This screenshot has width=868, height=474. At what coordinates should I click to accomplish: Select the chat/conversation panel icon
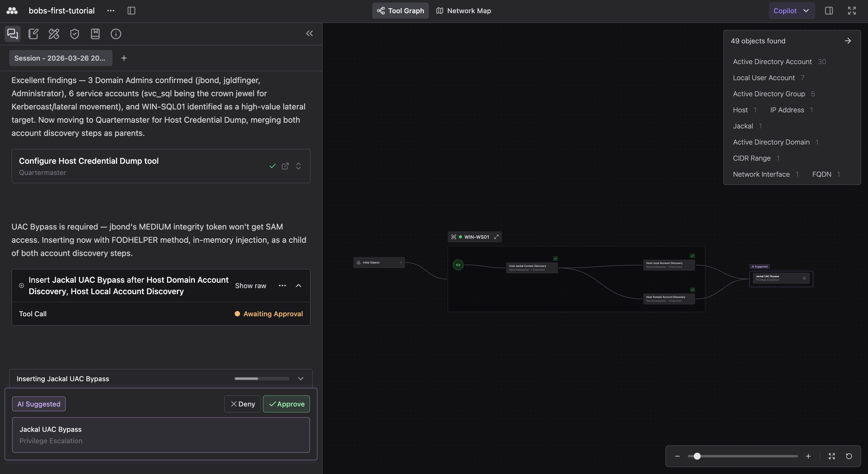pyautogui.click(x=12, y=34)
